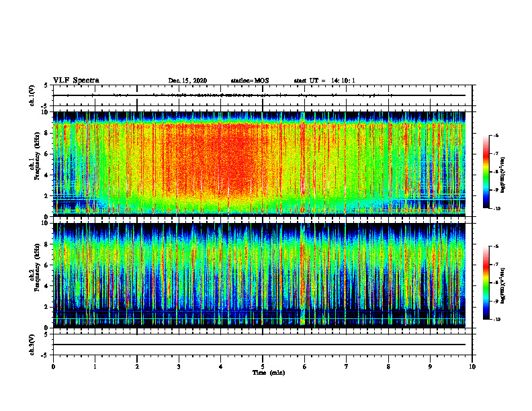Click the "10" tick at the time axis end
This screenshot has width=532, height=411.
coord(472,367)
